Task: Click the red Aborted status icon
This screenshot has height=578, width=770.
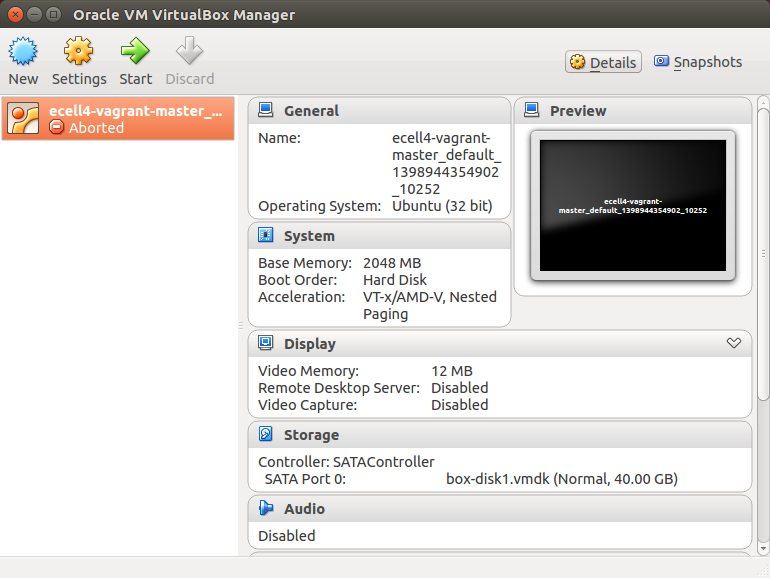Action: [56, 127]
